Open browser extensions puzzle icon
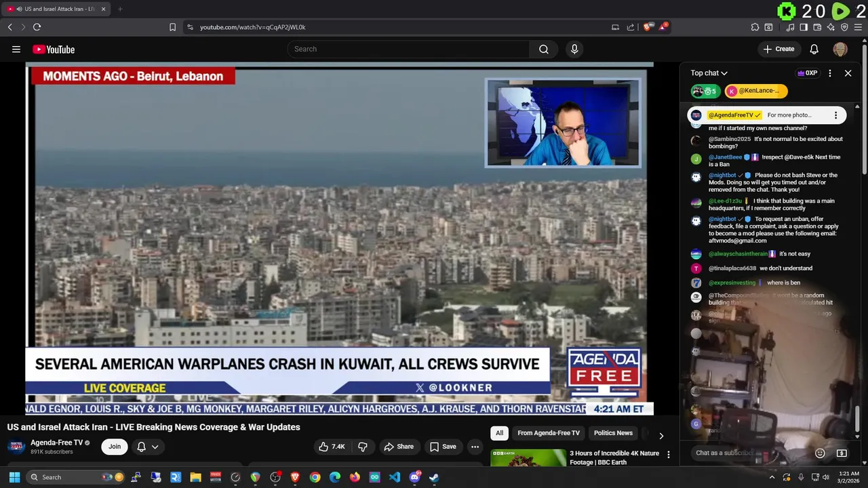The width and height of the screenshot is (868, 488). (x=755, y=27)
